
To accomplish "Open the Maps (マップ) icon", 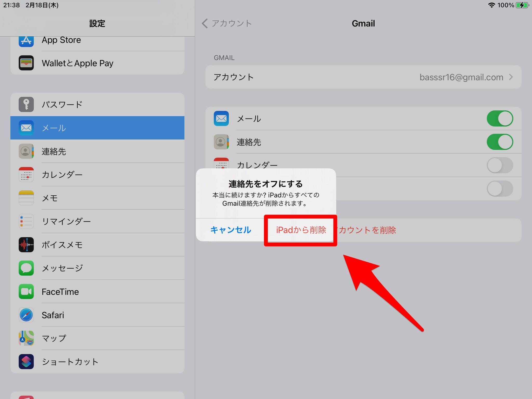I will point(26,338).
